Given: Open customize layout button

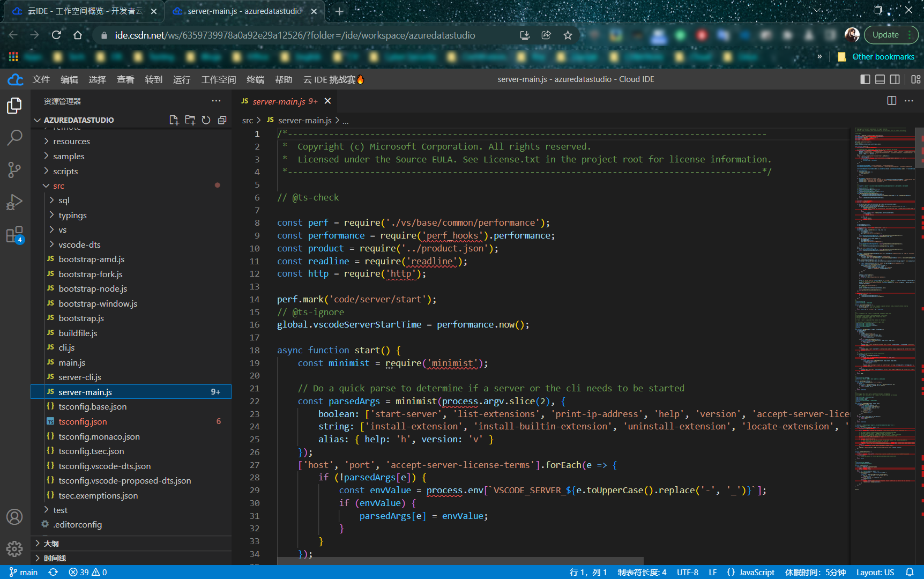Looking at the screenshot, I should tap(915, 79).
